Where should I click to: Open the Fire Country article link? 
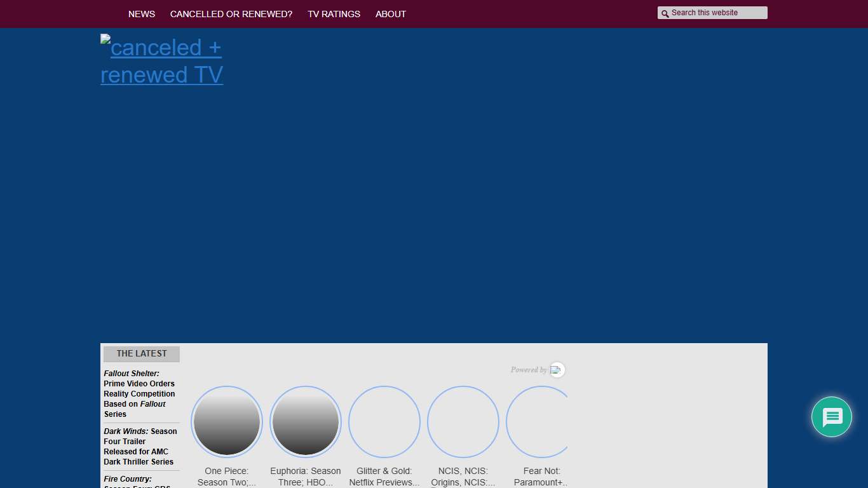(x=128, y=479)
